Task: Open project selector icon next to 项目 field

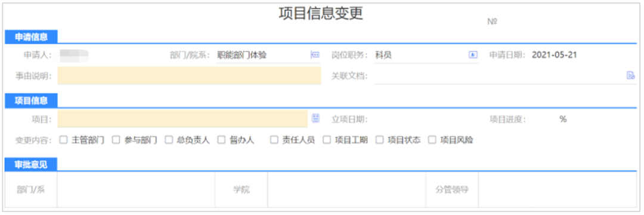Action: tap(315, 118)
